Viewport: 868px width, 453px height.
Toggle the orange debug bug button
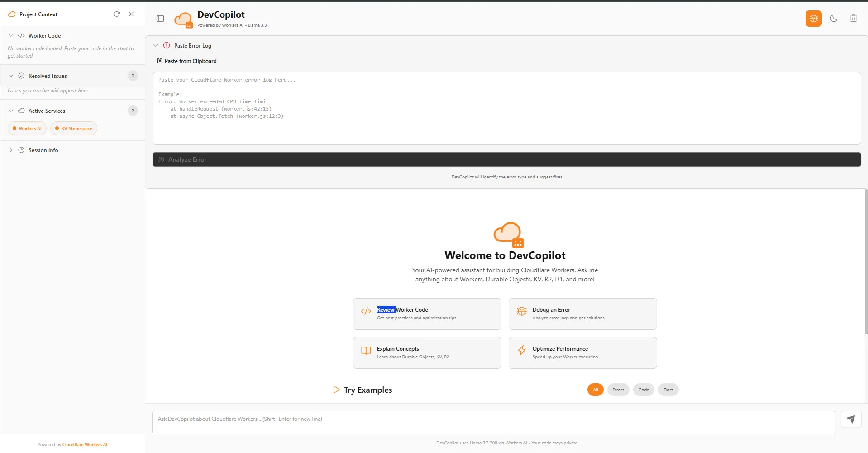(813, 19)
